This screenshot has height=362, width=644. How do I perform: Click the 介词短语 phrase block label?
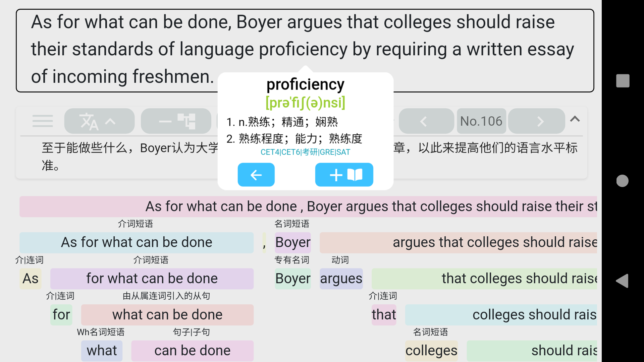(x=136, y=224)
